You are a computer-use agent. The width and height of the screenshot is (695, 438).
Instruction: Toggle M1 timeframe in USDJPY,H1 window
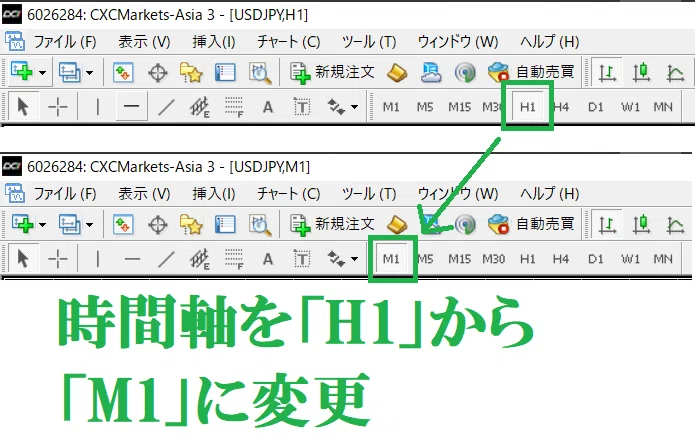[x=391, y=107]
